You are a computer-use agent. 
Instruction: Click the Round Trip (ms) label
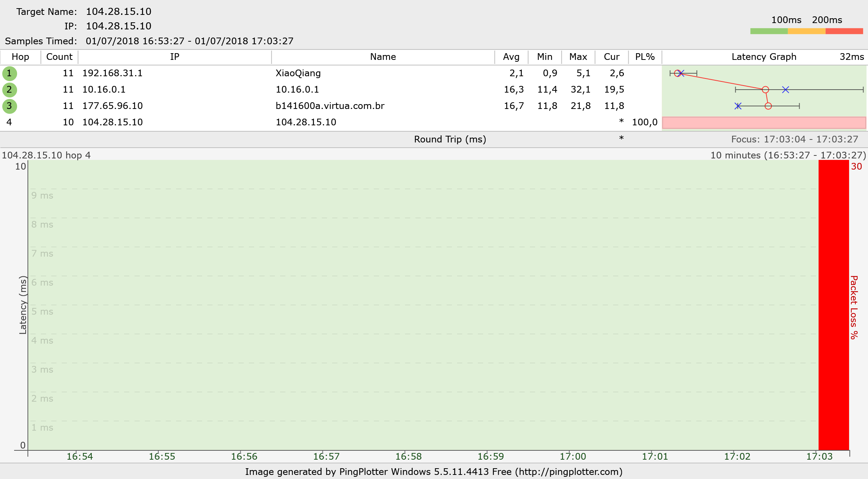click(x=450, y=139)
